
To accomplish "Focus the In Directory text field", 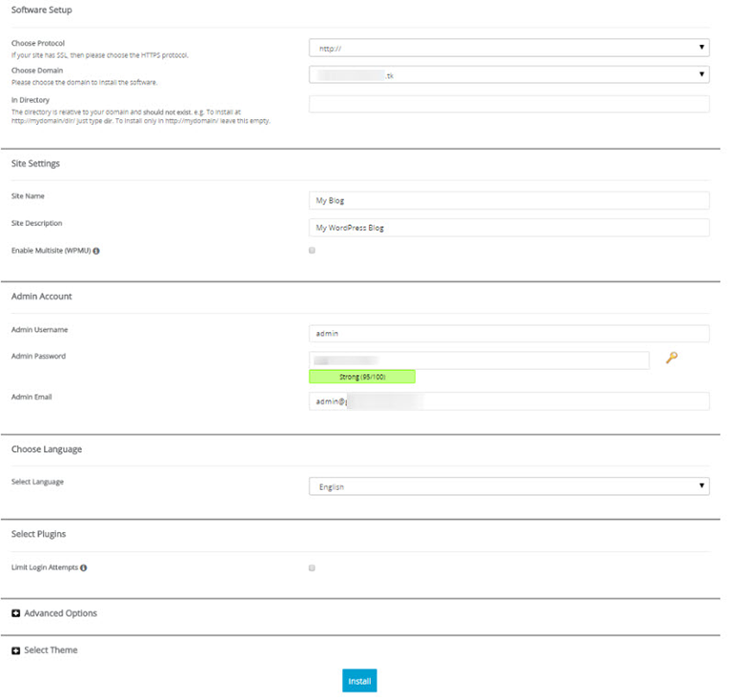I will pyautogui.click(x=509, y=104).
